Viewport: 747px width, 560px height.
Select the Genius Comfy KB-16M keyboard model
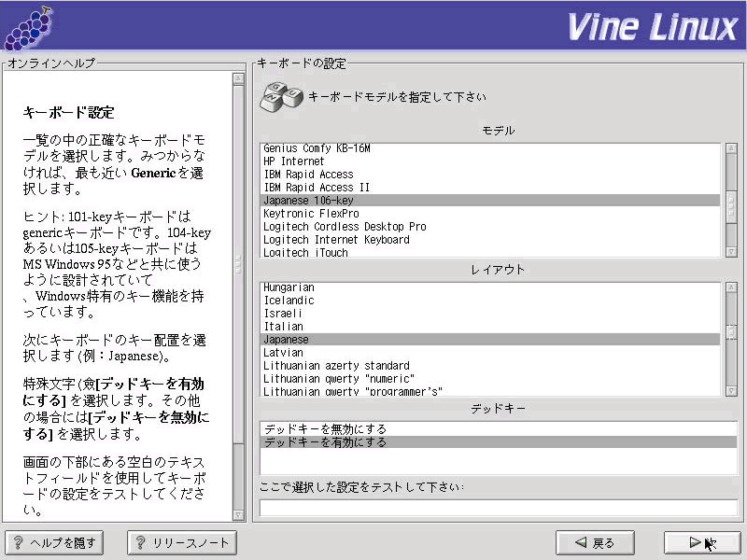pos(489,148)
